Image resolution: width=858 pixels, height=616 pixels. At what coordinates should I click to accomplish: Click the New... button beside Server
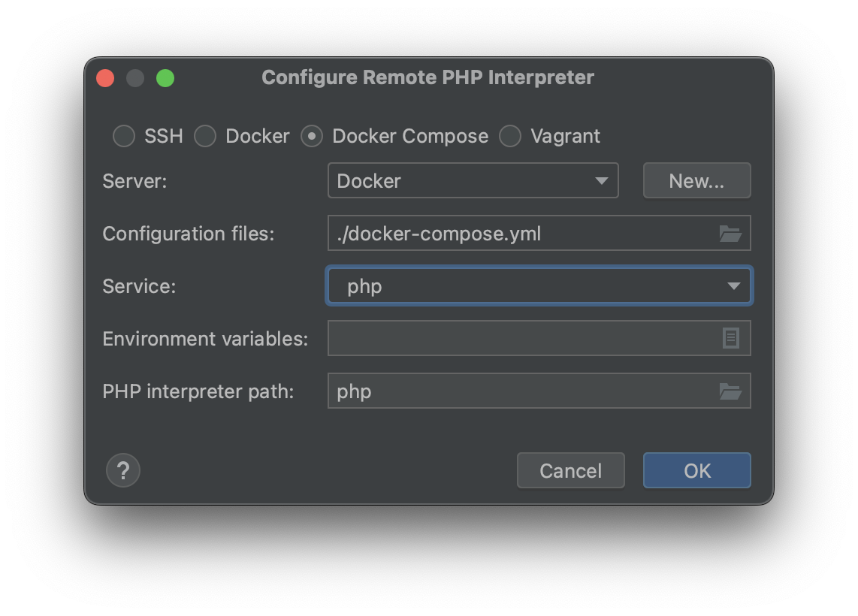tap(696, 180)
